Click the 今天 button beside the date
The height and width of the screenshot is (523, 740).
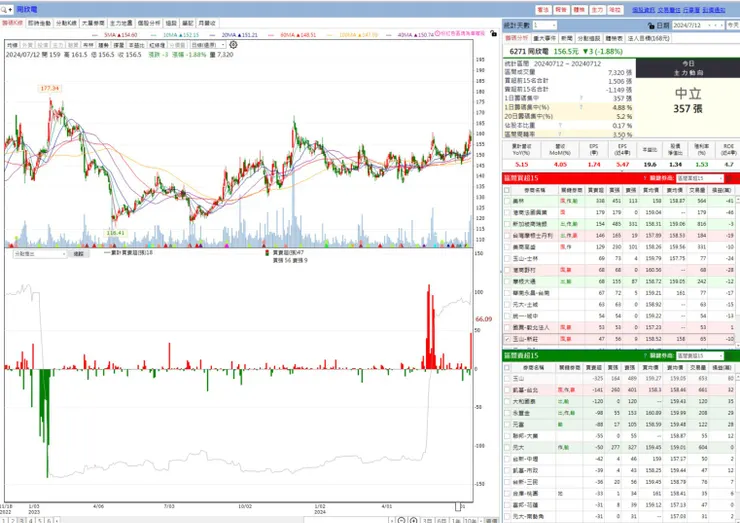[733, 25]
